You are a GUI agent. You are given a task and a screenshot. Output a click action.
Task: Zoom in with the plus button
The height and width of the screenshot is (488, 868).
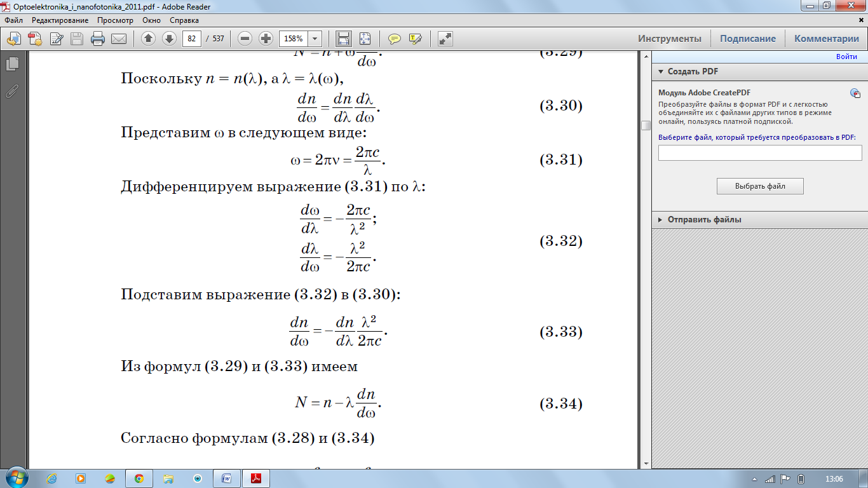click(x=266, y=39)
